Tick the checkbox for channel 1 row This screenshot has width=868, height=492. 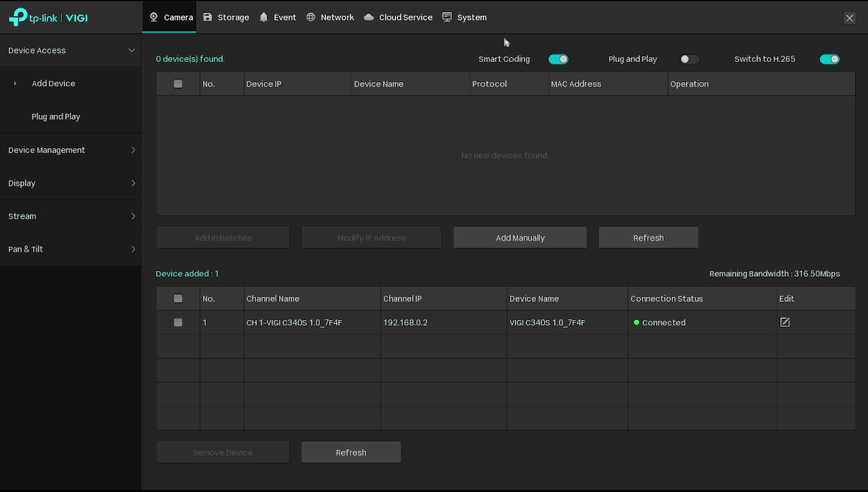[178, 322]
